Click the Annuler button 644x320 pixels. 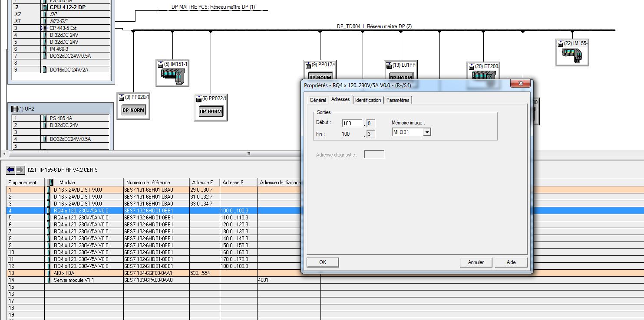tap(476, 262)
